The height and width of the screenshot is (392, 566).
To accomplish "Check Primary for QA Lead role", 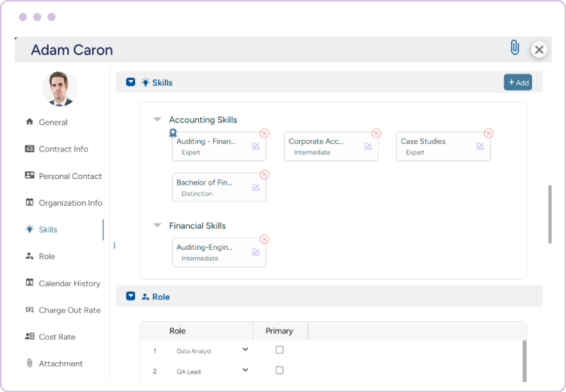I will (x=279, y=370).
